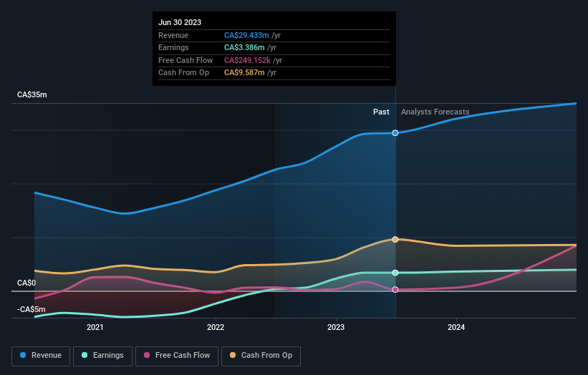Click the -CA$5m y-axis label
The height and width of the screenshot is (375, 588).
point(31,309)
